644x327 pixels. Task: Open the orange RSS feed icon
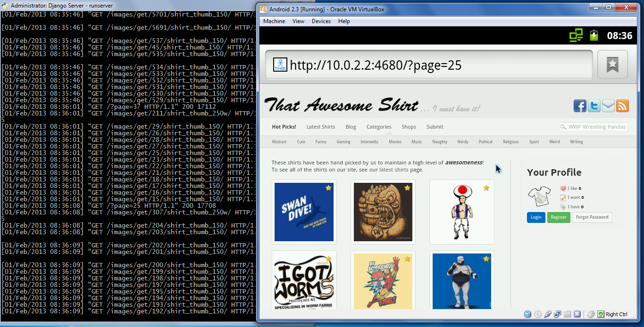pyautogui.click(x=622, y=106)
